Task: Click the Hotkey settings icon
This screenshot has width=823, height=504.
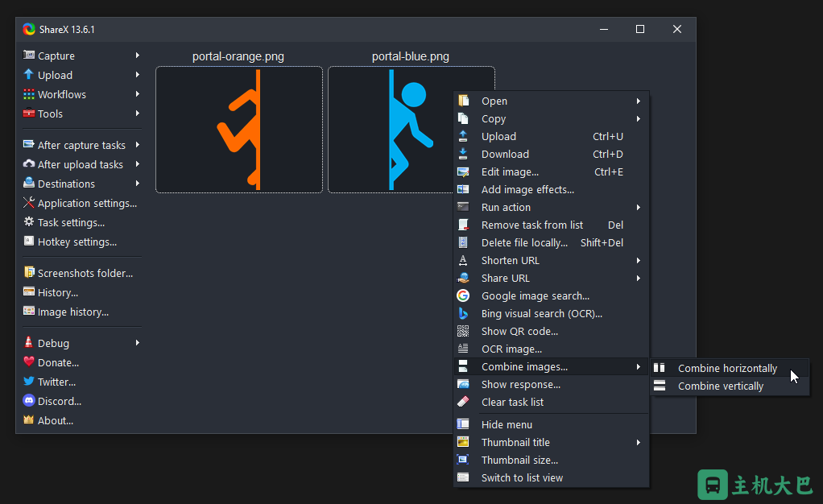Action: (29, 241)
